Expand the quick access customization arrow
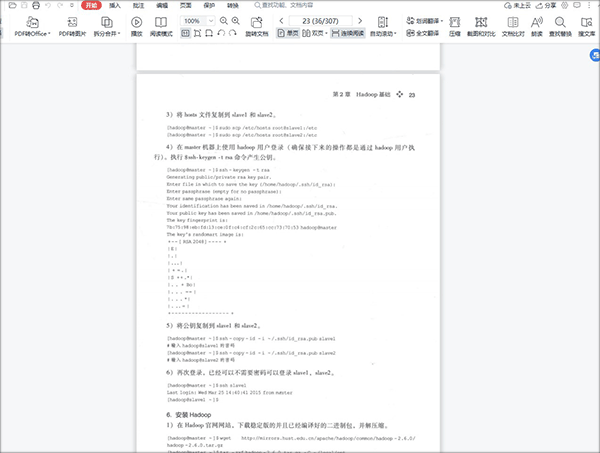This screenshot has height=453, width=600. pyautogui.click(x=72, y=5)
